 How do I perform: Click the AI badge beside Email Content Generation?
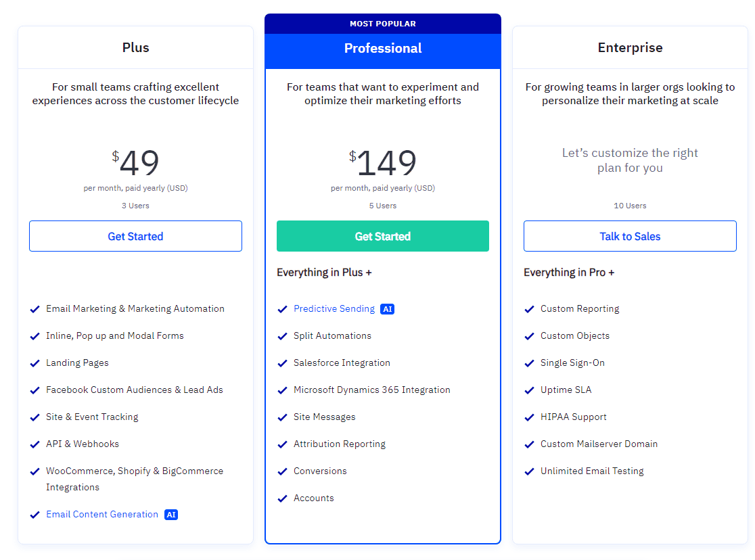(x=171, y=515)
